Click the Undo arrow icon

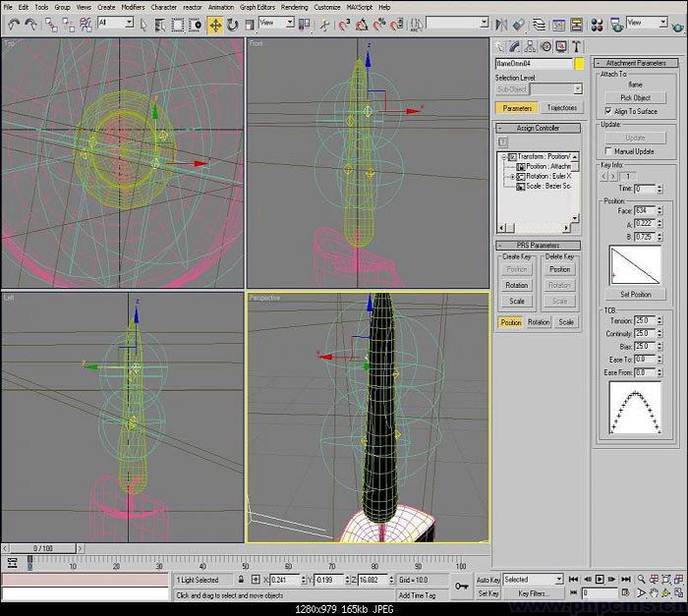[13, 25]
